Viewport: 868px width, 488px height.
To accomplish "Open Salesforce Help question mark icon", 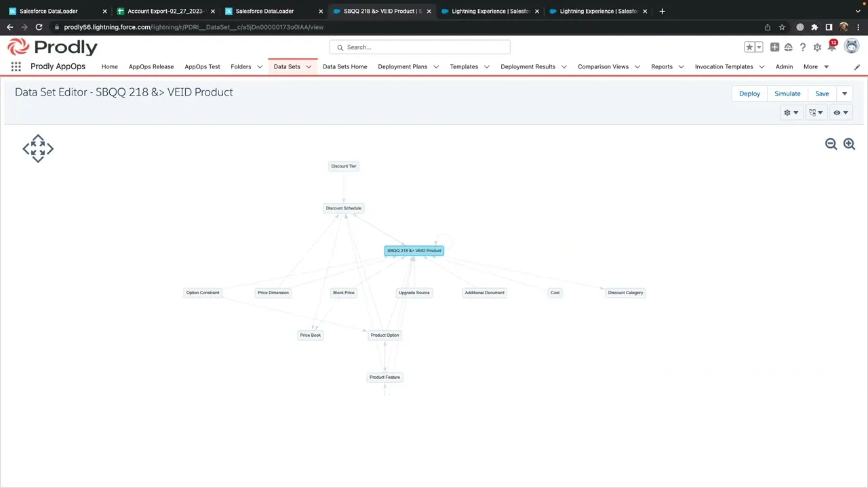I will [x=803, y=47].
